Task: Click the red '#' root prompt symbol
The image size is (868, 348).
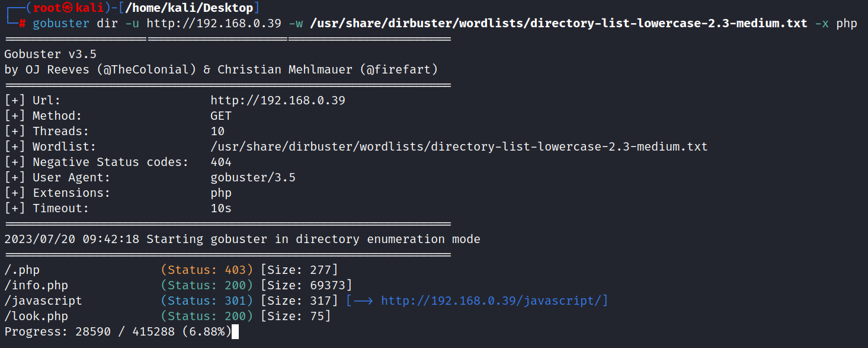Action: (x=22, y=24)
